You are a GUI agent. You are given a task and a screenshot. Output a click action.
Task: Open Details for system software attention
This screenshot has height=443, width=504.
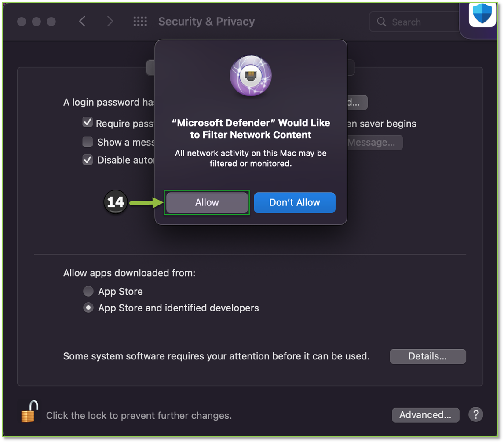pos(427,356)
